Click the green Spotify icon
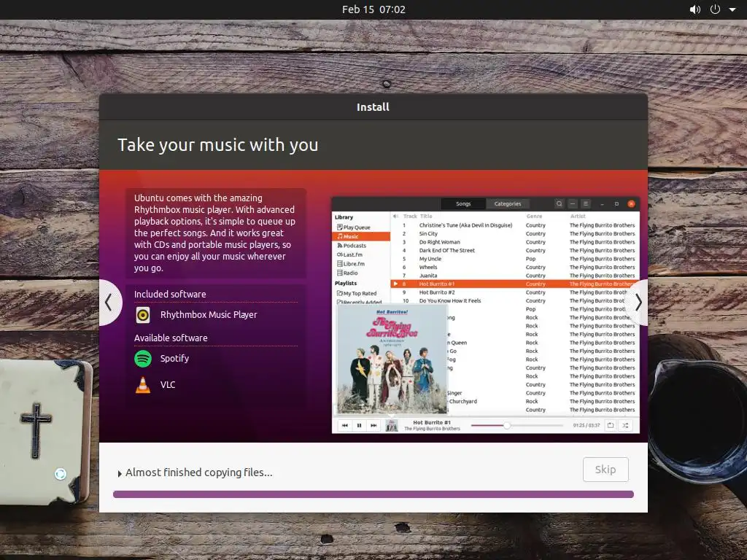The image size is (747, 560). 143,359
